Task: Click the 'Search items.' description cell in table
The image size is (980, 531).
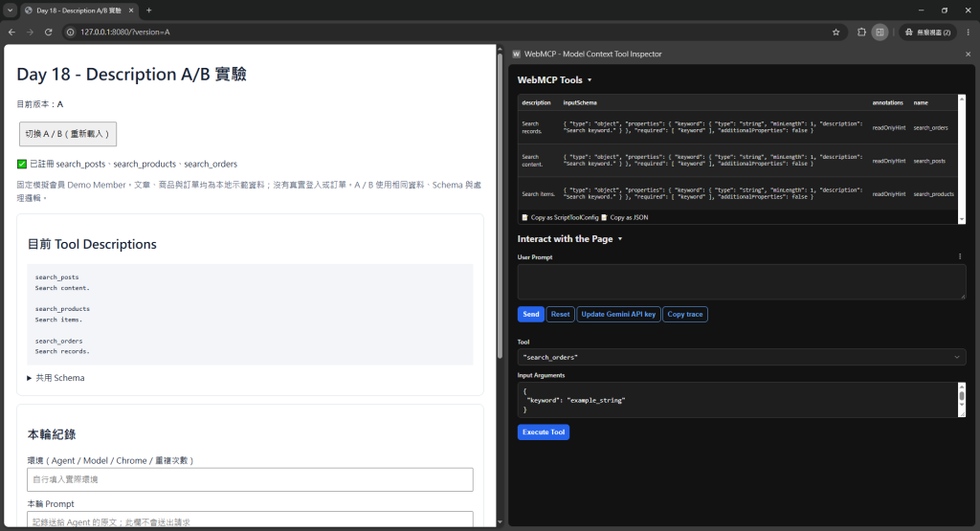Action: pyautogui.click(x=538, y=193)
